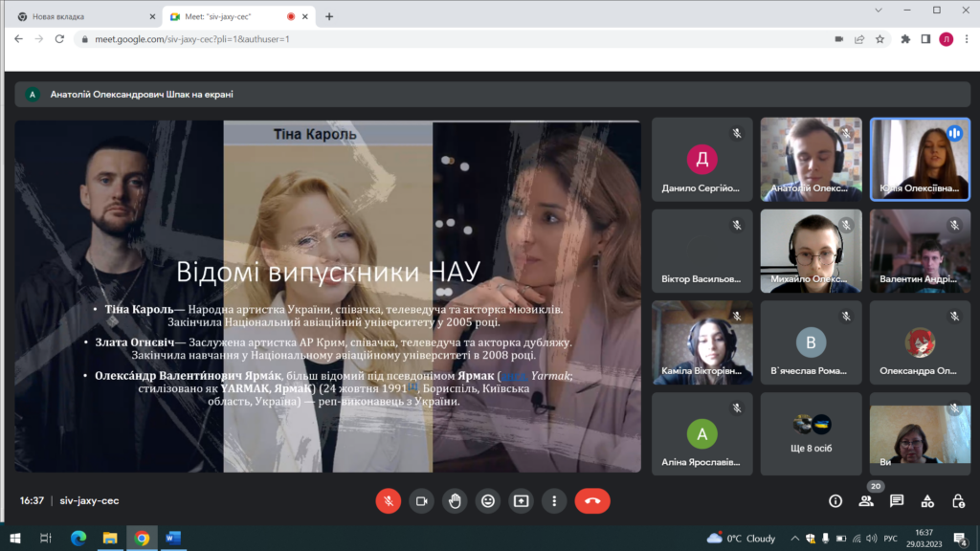
Task: Open the three-dot more options menu
Action: click(554, 500)
